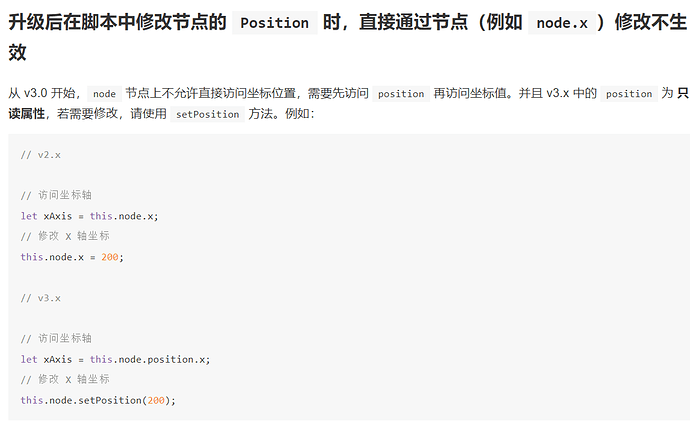Click the "访问坐标轴" comment under v2.x
The image size is (690, 421).
click(x=65, y=195)
